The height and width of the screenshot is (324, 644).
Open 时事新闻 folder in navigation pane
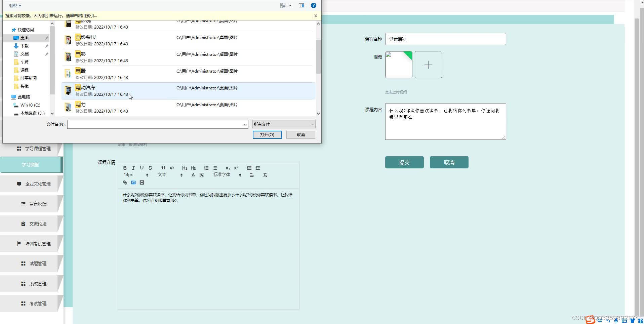tap(28, 78)
